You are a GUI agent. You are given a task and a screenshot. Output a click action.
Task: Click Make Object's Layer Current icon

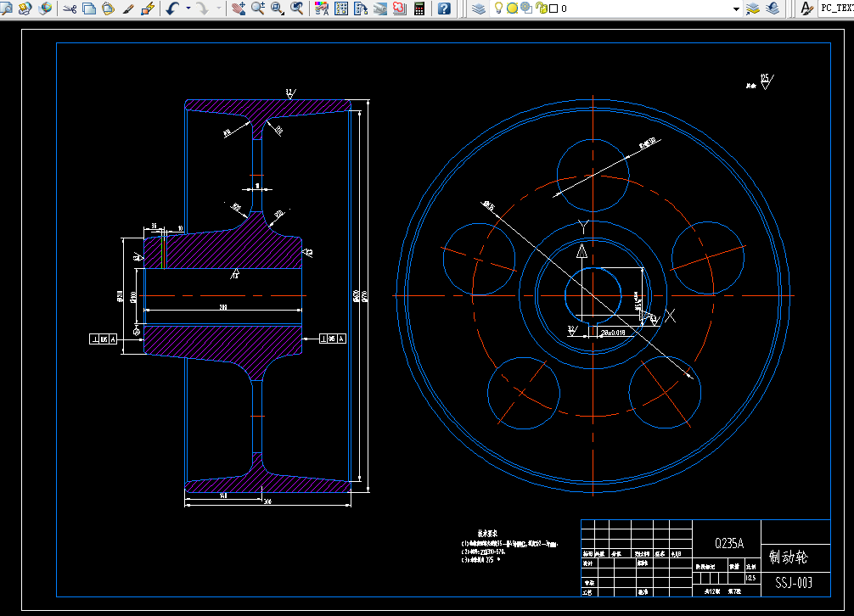[753, 8]
